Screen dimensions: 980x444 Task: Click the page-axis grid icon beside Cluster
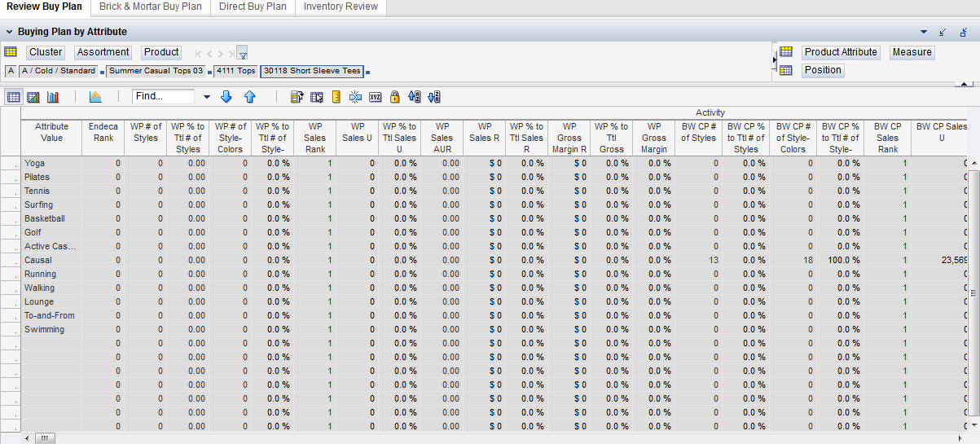click(x=11, y=52)
